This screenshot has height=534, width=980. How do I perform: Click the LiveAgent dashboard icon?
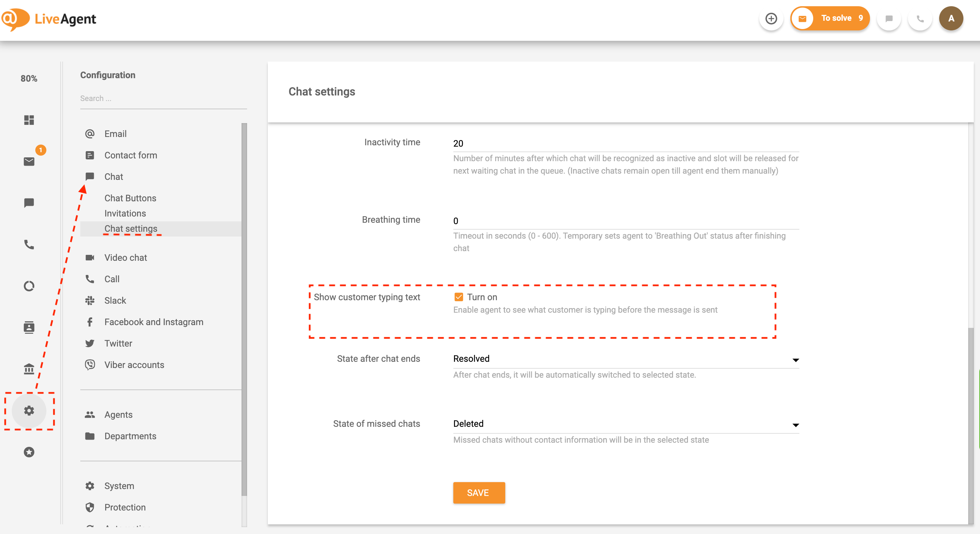pos(29,120)
